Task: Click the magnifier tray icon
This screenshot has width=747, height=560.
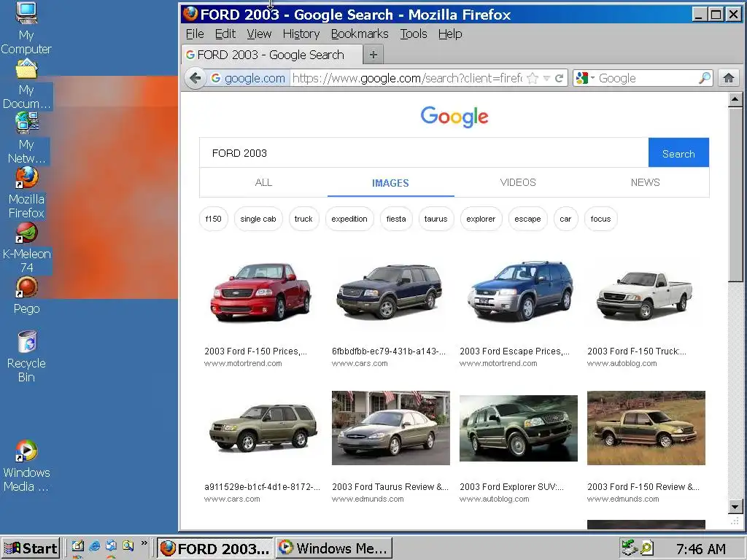Action: tap(646, 548)
